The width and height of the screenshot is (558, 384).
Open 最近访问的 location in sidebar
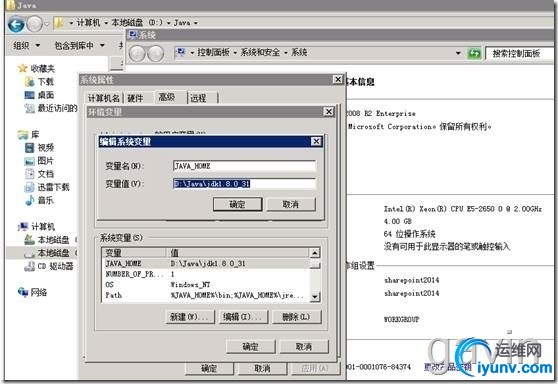click(x=51, y=108)
